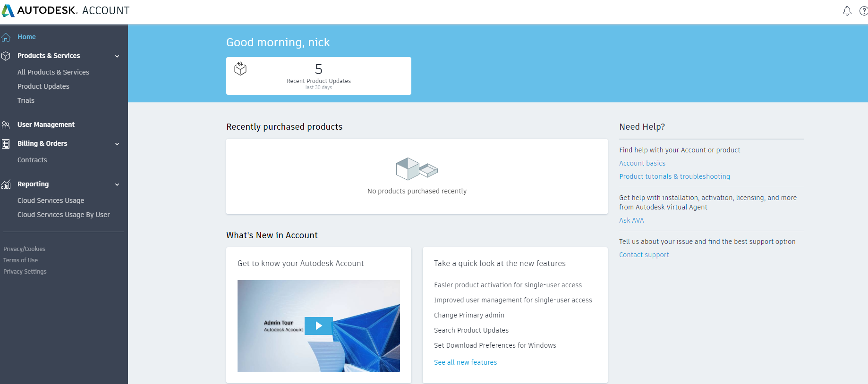The height and width of the screenshot is (384, 868).
Task: Collapse the Billing & Orders chevron
Action: [117, 144]
